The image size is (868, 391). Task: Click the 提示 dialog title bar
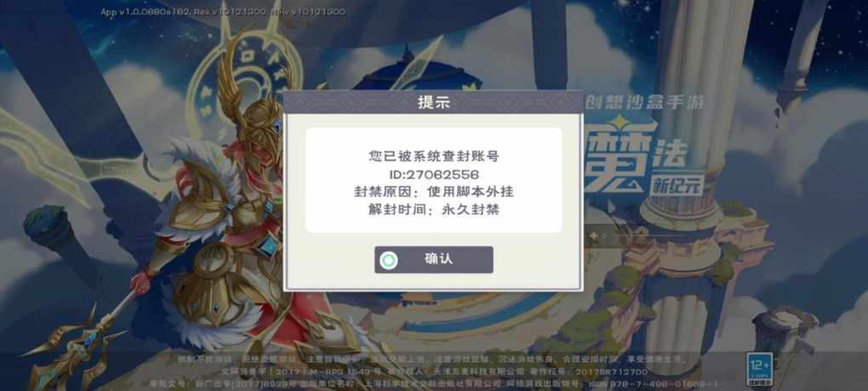click(x=433, y=102)
